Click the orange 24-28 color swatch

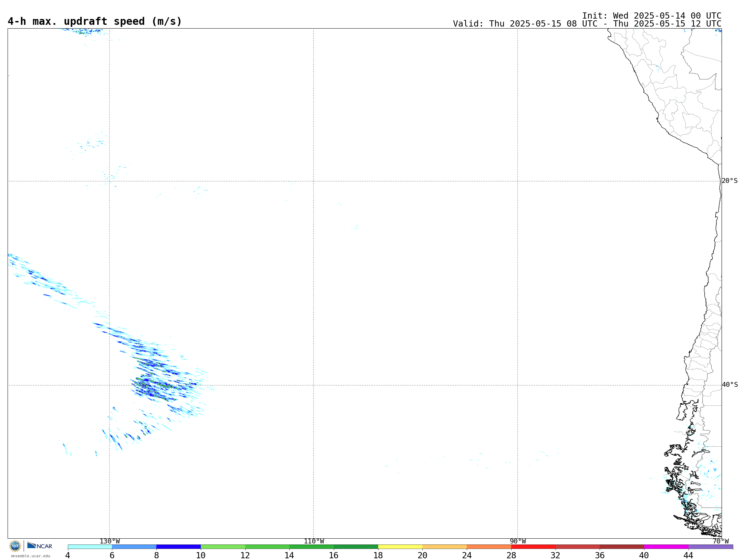coord(489,547)
